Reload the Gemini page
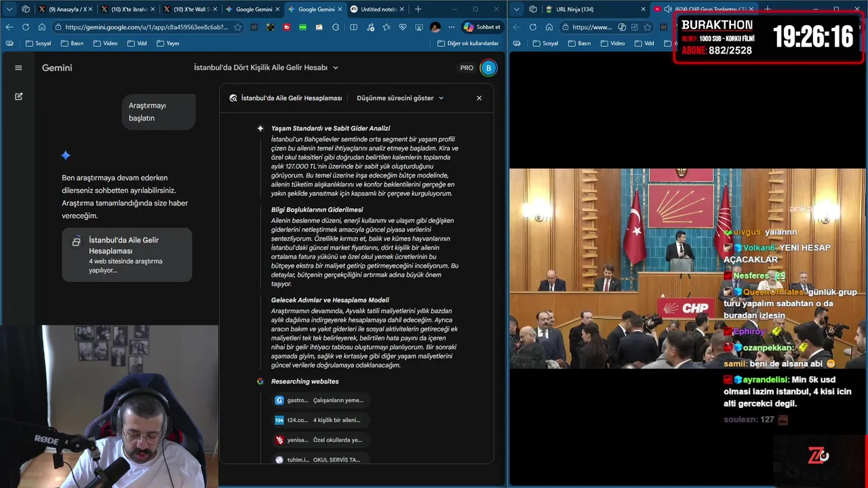Viewport: 868px width, 488px height. coord(26,27)
